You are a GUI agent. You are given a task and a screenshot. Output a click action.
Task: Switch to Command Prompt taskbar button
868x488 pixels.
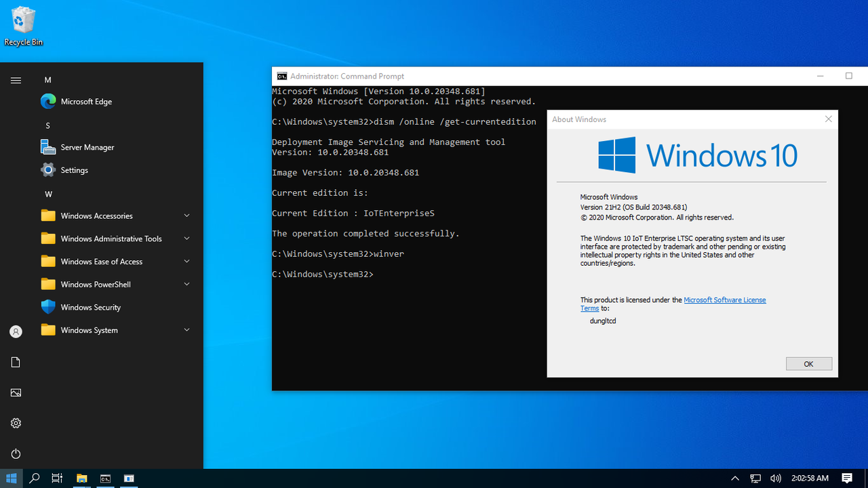tap(105, 479)
